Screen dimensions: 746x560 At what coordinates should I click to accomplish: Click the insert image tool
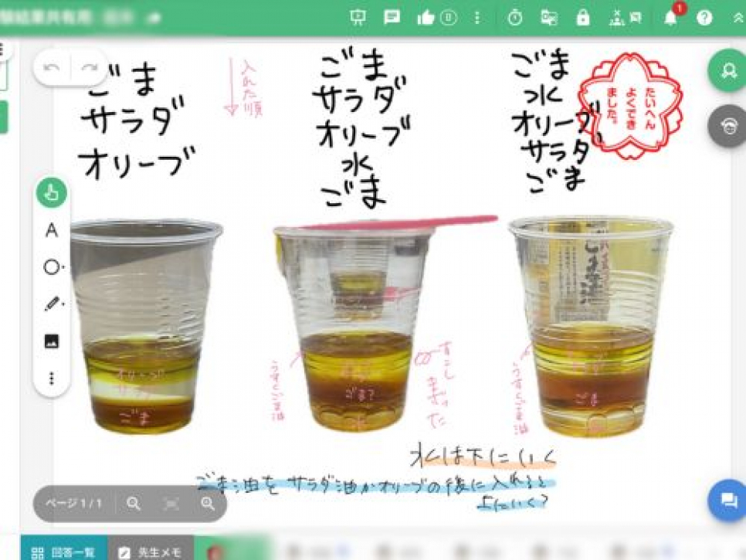[52, 341]
